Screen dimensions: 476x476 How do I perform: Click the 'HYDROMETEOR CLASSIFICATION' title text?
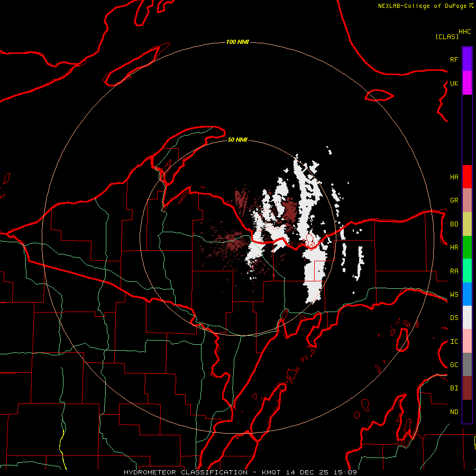click(x=186, y=472)
